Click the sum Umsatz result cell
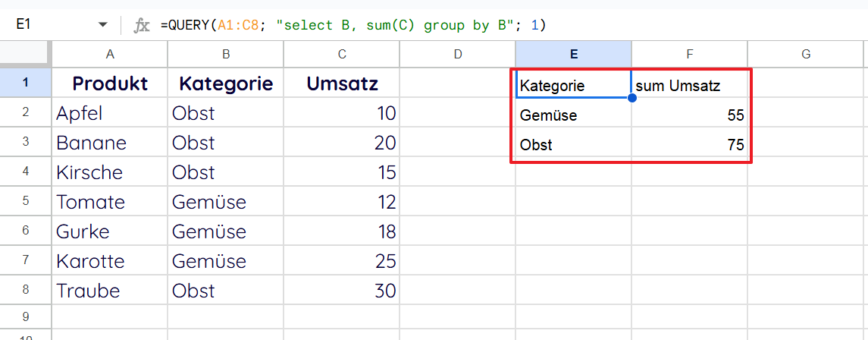This screenshot has width=868, height=340. click(x=689, y=86)
